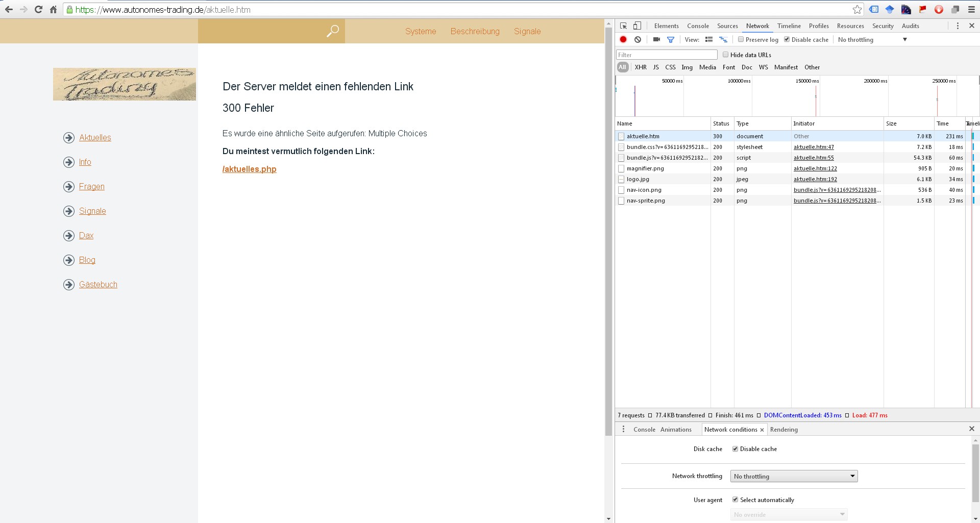Click the Autonomes Trading logo image
This screenshot has width=980, height=523.
pos(124,84)
